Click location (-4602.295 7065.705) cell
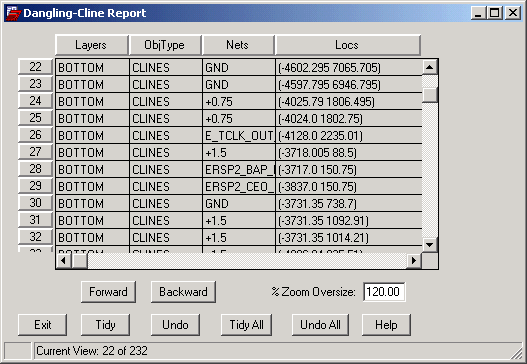Viewport: 527px width, 364px height. (x=349, y=68)
